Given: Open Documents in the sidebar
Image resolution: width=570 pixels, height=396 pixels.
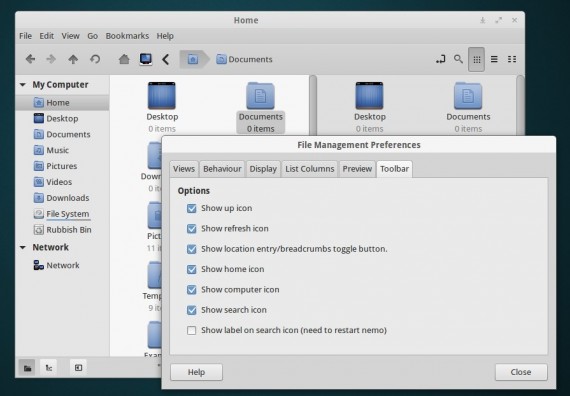Looking at the screenshot, I should (62, 135).
